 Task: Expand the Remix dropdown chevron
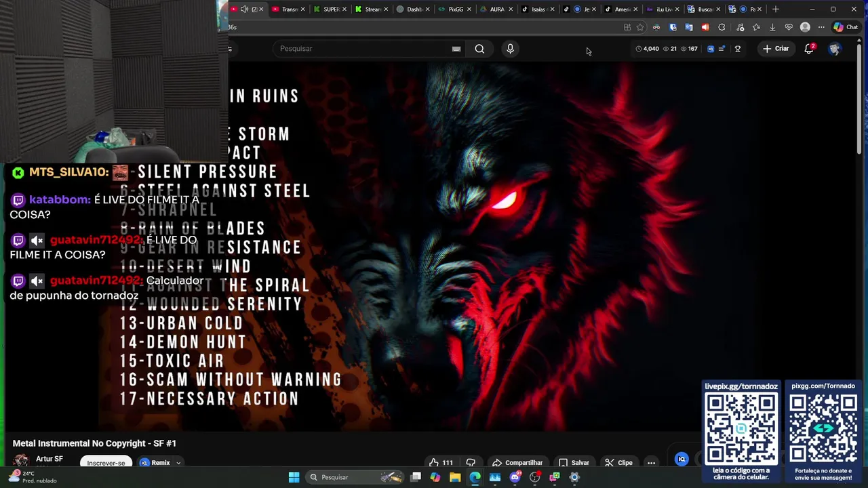pos(178,463)
